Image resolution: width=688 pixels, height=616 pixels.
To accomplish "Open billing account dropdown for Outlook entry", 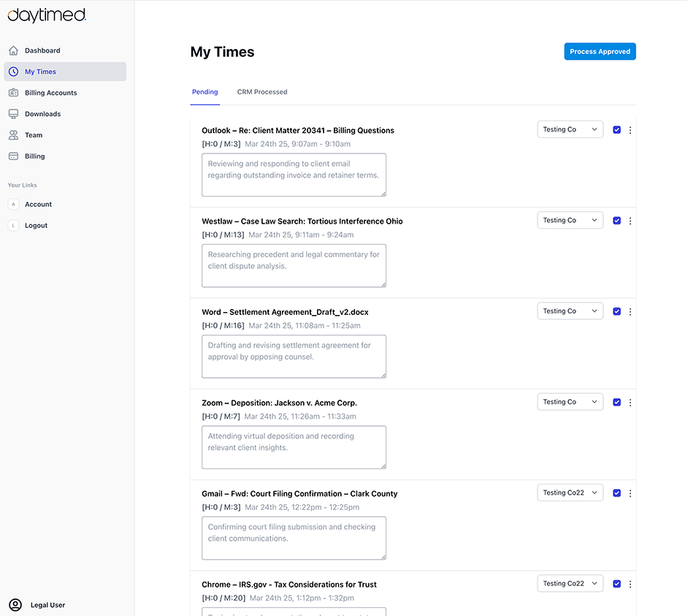I will [570, 129].
